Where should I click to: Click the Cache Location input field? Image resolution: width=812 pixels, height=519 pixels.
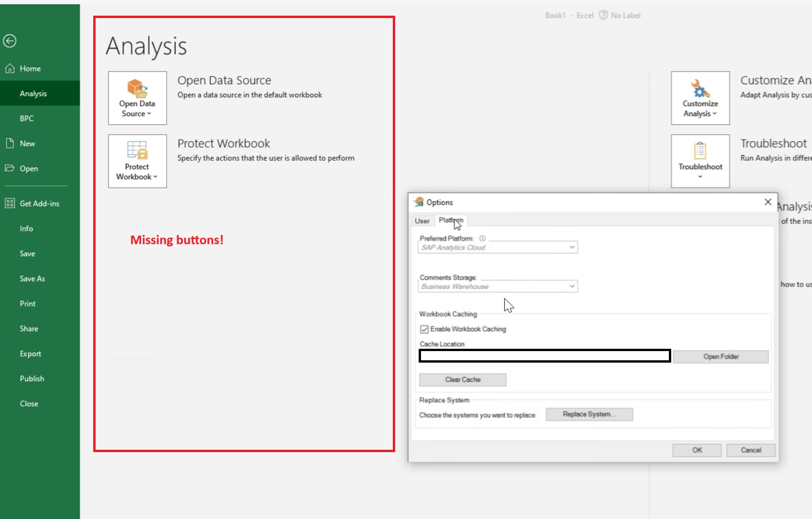(545, 356)
